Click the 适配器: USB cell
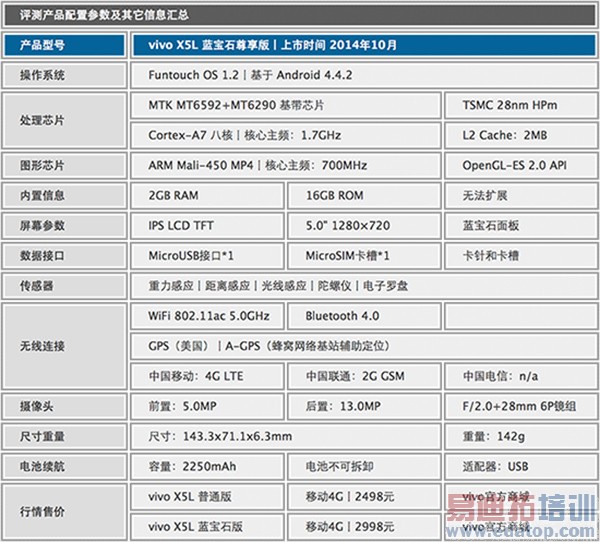This screenshot has height=542, width=600. click(521, 467)
